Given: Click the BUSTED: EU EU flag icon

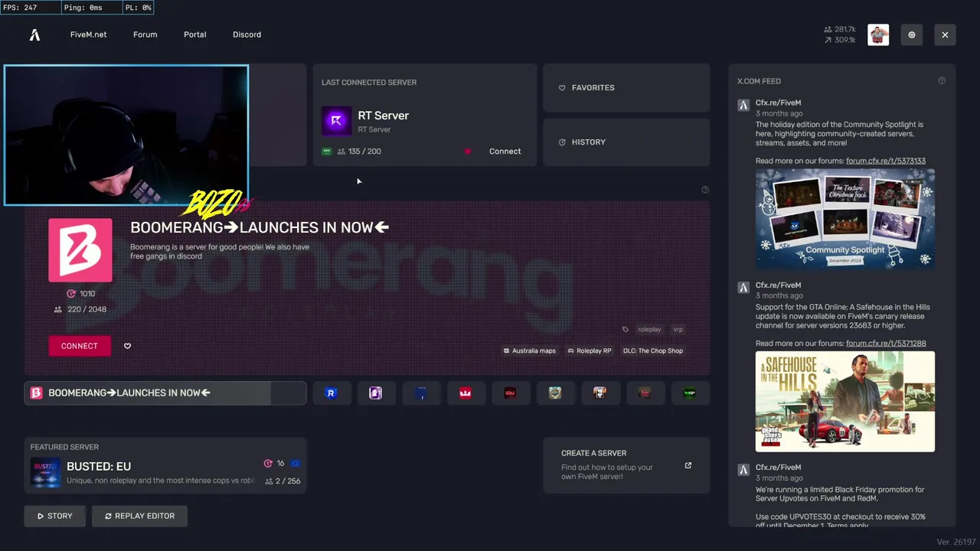Looking at the screenshot, I should (x=296, y=463).
